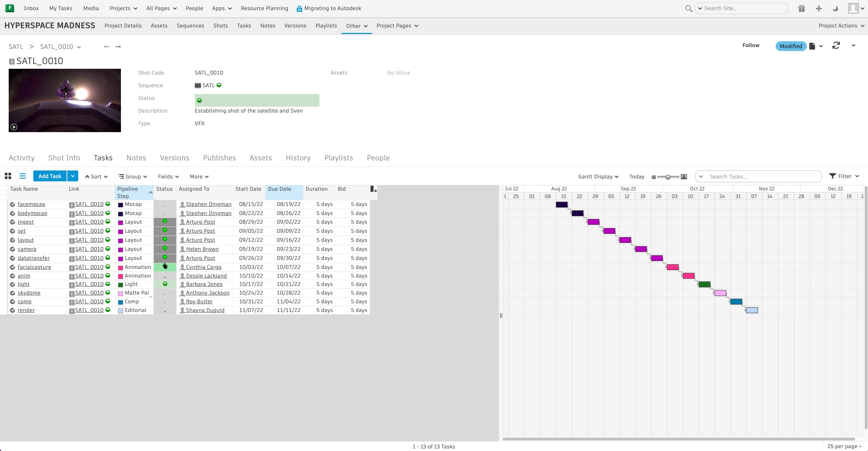868x451 pixels.
Task: Open the 25 per page dropdown
Action: pos(844,446)
